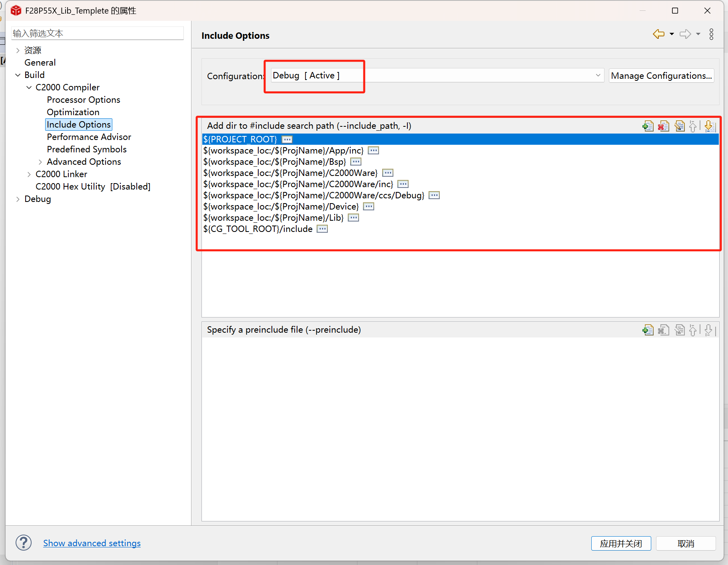Open Performance Advisor page
The width and height of the screenshot is (728, 565).
tap(89, 137)
